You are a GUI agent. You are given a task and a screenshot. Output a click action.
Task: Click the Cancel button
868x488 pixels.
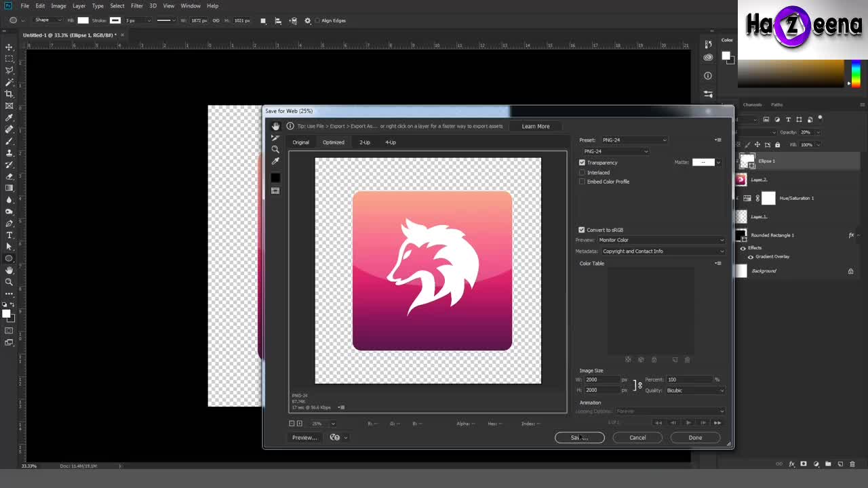tap(637, 438)
